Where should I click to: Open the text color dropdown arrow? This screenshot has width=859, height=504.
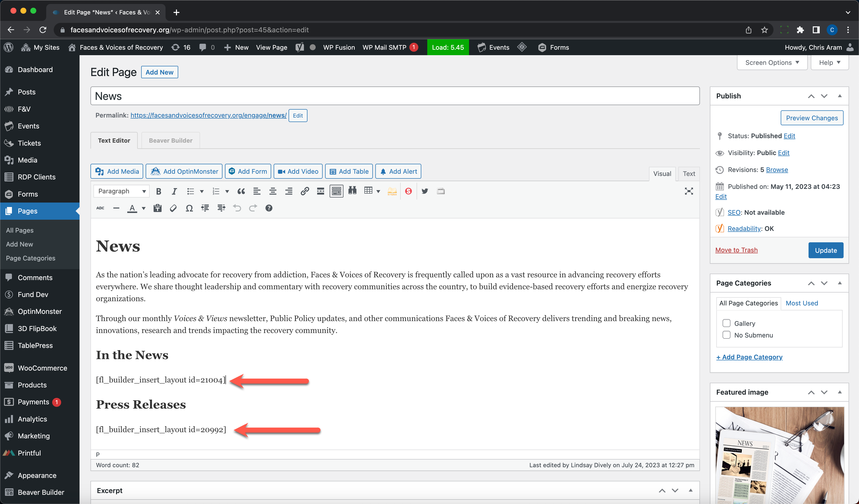coord(143,208)
